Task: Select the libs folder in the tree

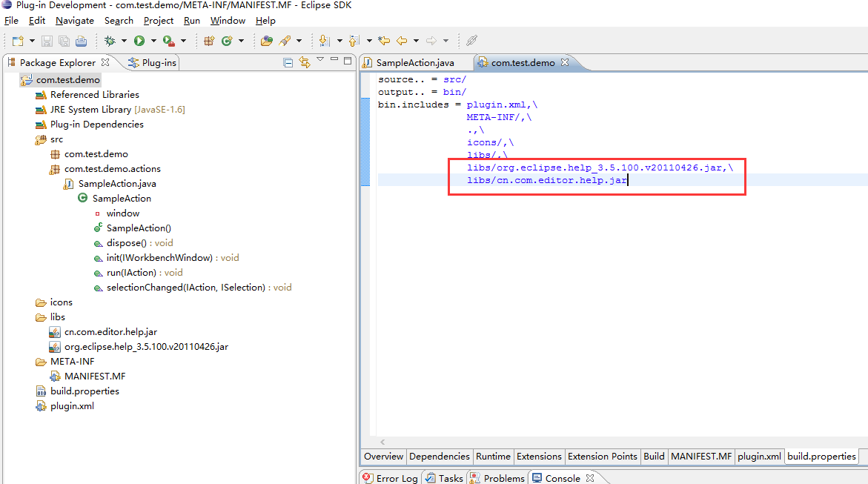Action: 58,316
